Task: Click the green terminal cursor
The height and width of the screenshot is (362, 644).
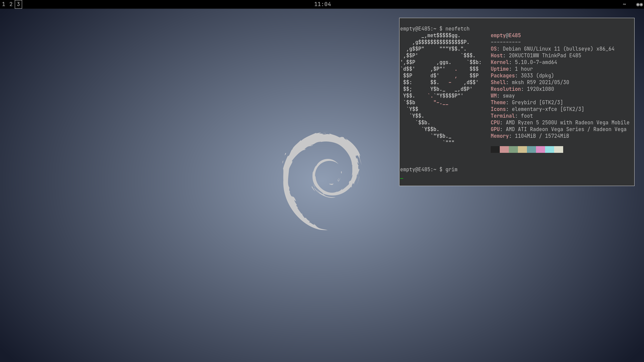Action: (x=401, y=177)
